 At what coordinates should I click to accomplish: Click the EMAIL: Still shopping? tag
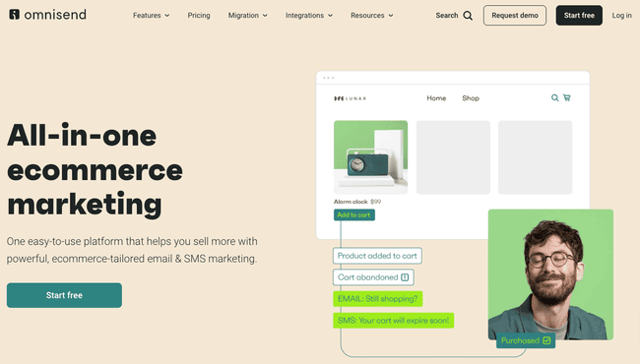(x=377, y=299)
